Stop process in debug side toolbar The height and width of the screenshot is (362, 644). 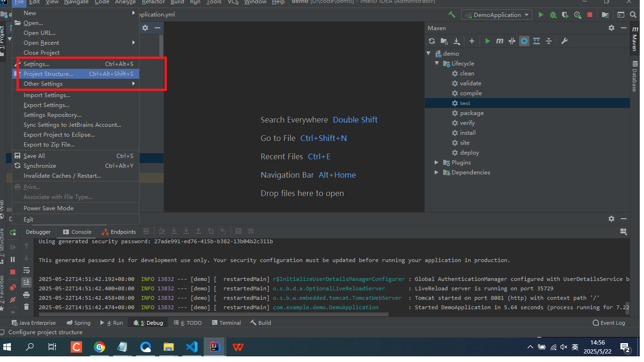[x=13, y=272]
